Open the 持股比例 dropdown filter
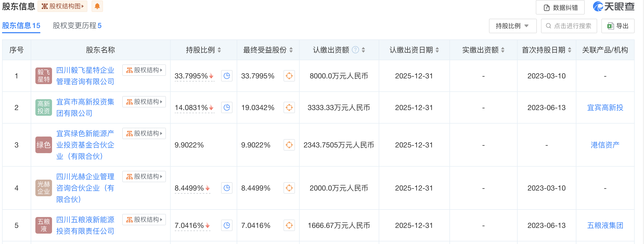 tap(512, 26)
